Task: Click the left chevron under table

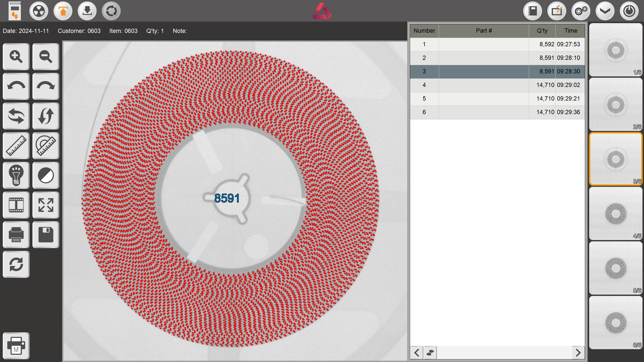Action: [417, 353]
